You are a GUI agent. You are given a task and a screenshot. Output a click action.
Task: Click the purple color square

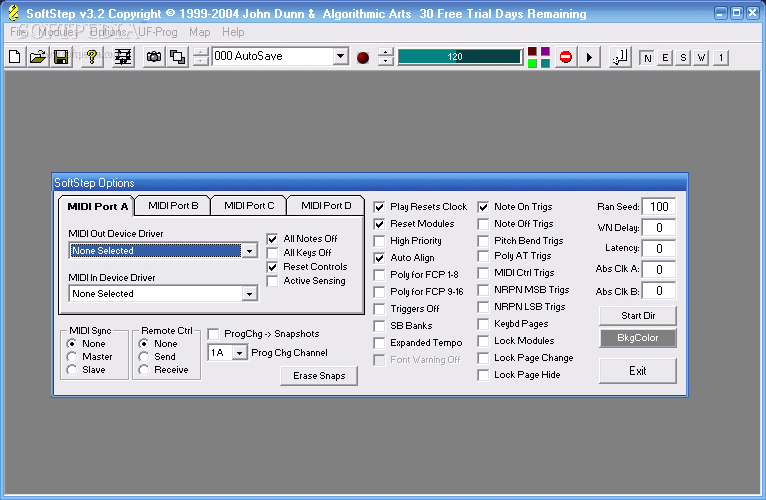[x=545, y=51]
